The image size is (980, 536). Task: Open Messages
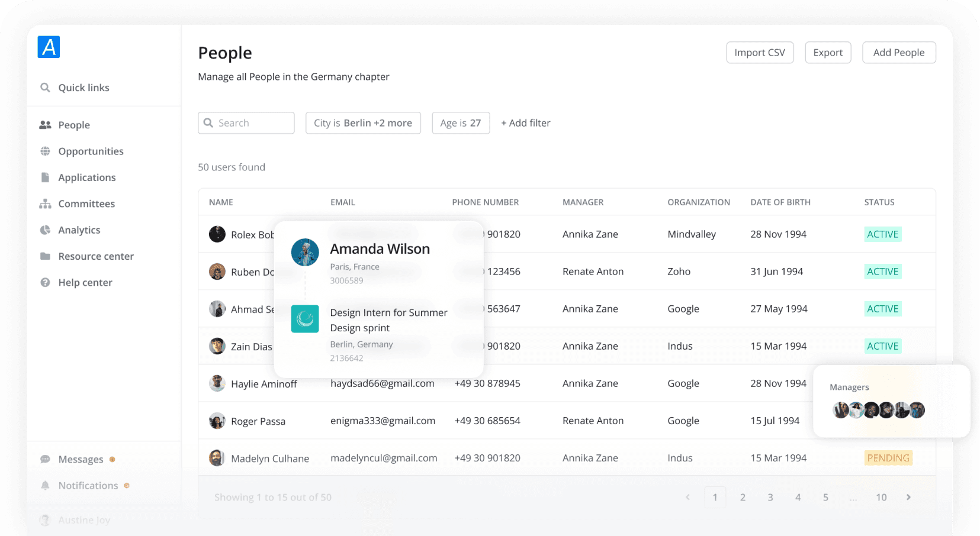(x=81, y=459)
